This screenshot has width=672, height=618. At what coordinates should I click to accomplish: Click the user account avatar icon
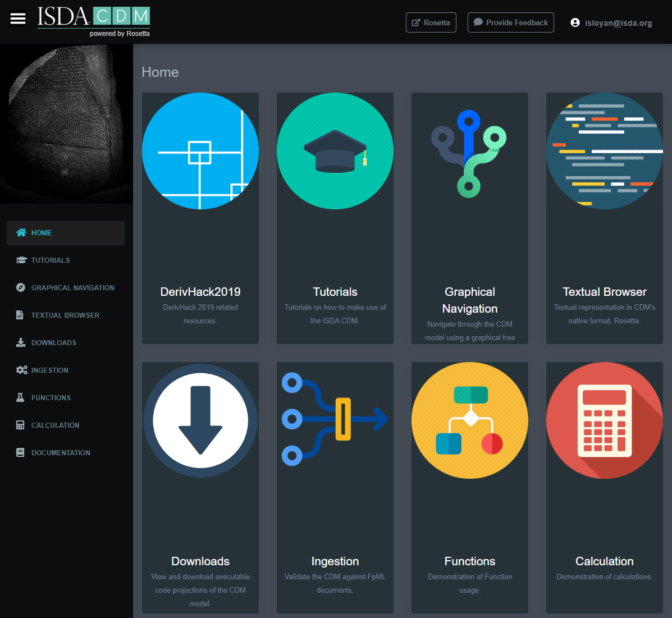click(575, 22)
